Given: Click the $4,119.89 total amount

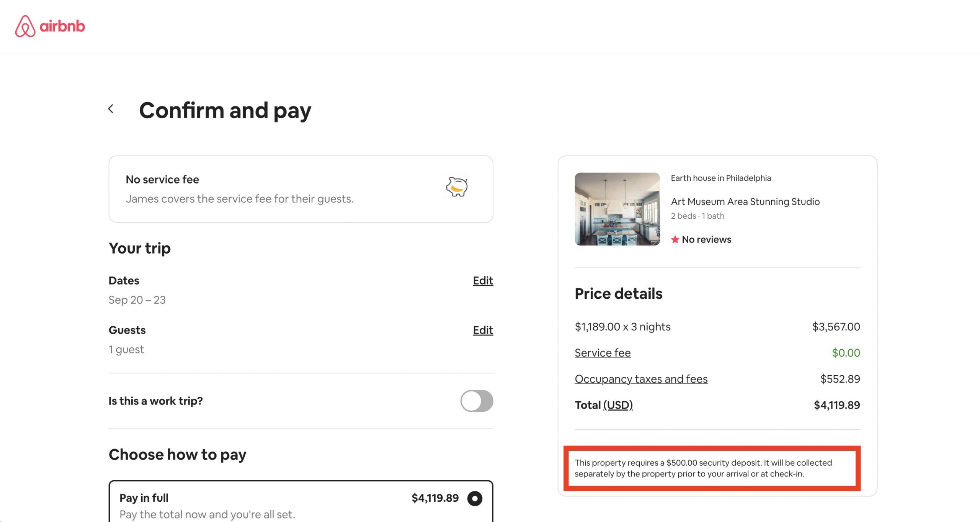Looking at the screenshot, I should pyautogui.click(x=836, y=405).
